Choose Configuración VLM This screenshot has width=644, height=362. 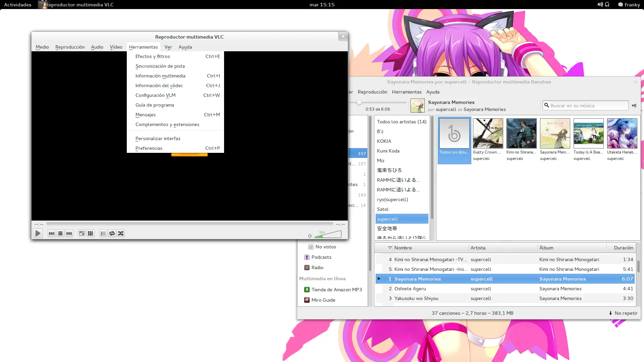175,95
